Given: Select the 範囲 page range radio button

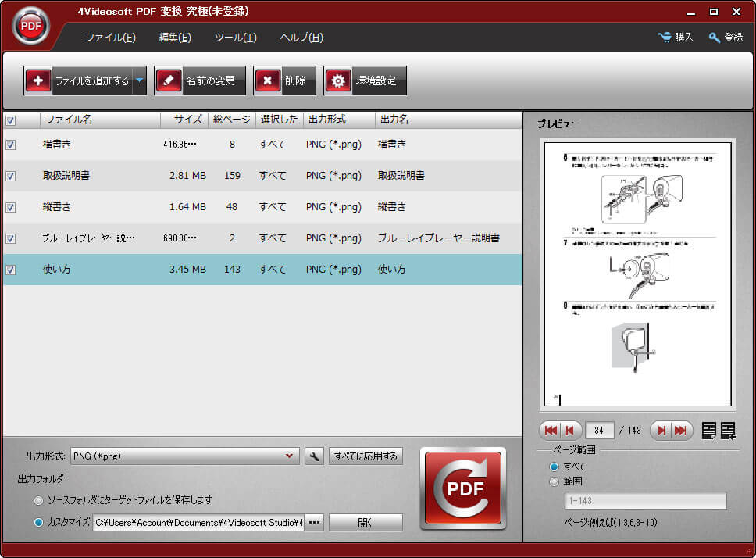Looking at the screenshot, I should coord(554,481).
